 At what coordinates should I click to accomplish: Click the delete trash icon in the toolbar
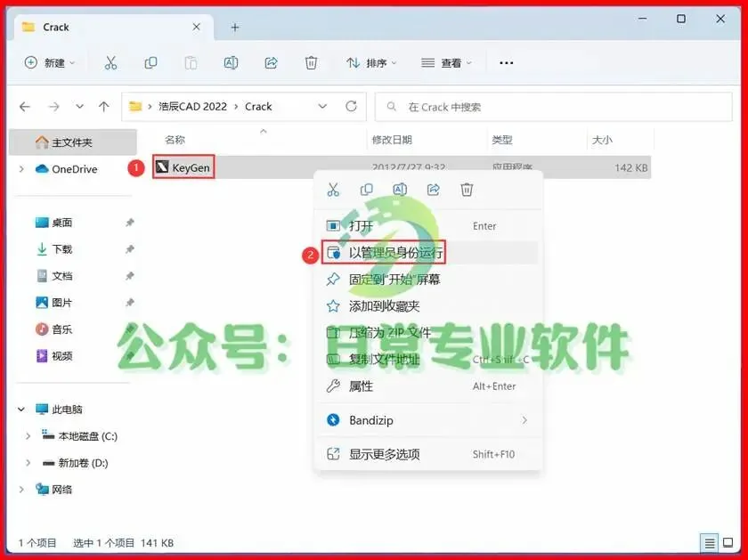point(311,62)
